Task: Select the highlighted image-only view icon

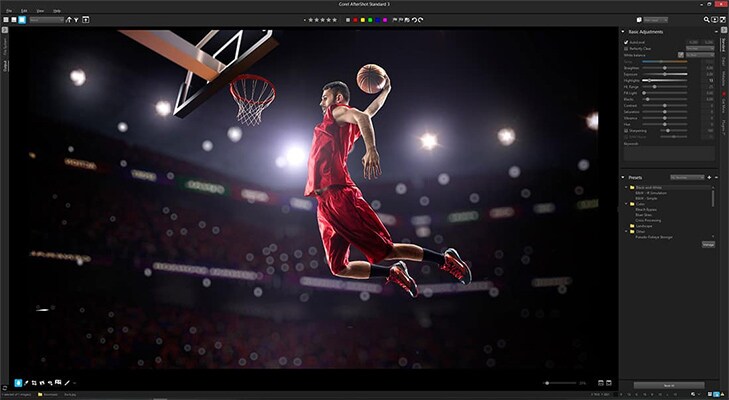Action: pyautogui.click(x=22, y=20)
